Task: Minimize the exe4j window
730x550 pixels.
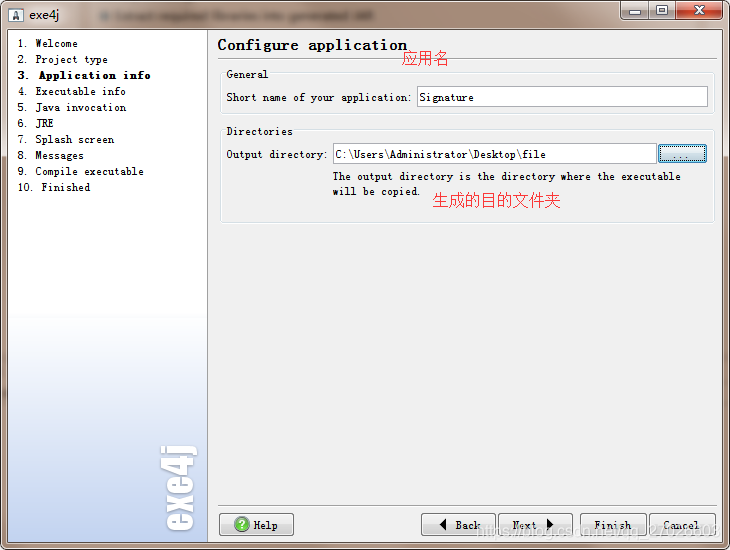Action: (635, 11)
